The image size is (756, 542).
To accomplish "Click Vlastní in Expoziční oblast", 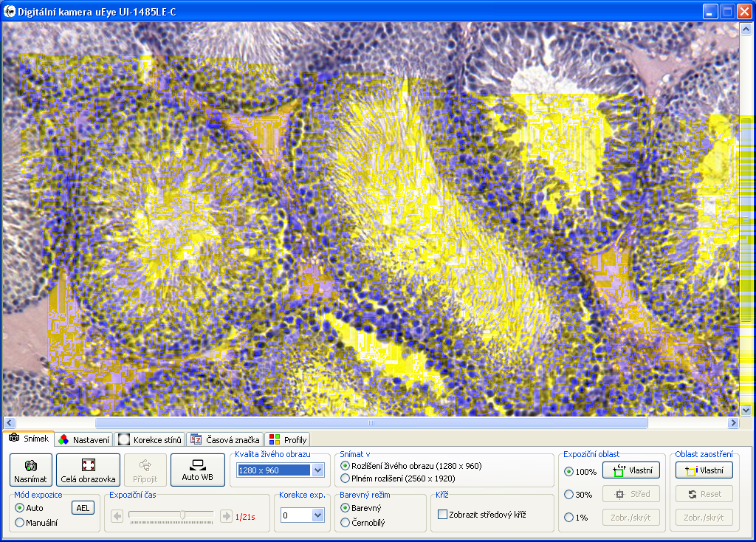I will click(631, 470).
